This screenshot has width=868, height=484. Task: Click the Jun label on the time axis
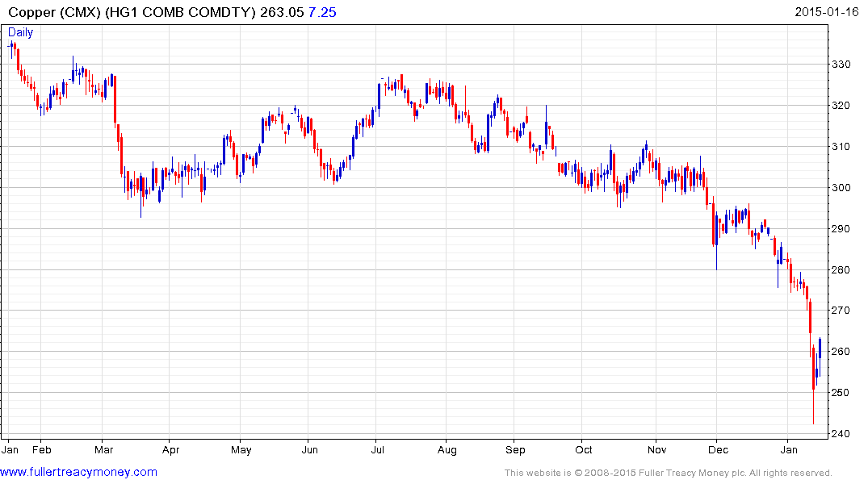pos(309,449)
